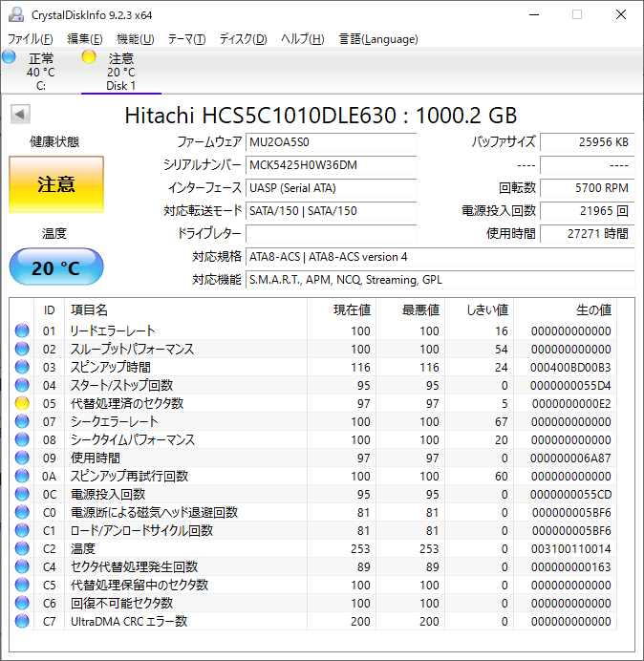Select the C: drive tab showing 40 °C

coord(41,72)
